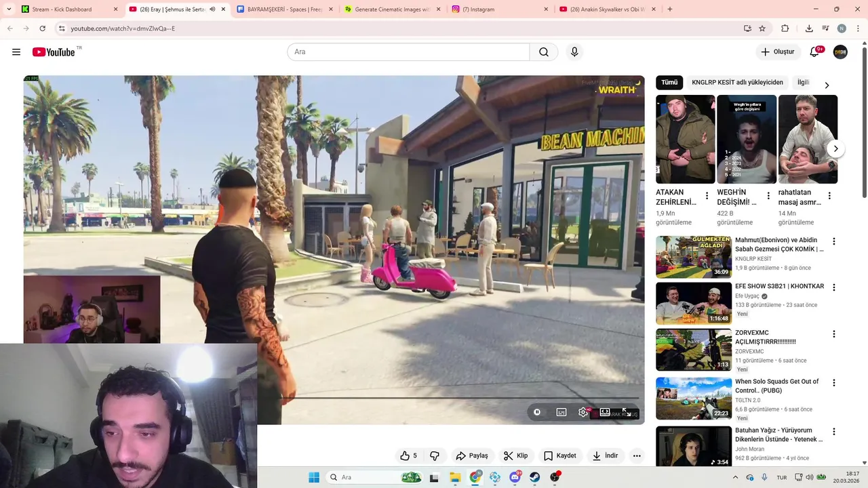Open options for Mahmut(Ebonivon) ve Abidin video
Viewport: 868px width, 488px height.
coord(834,241)
